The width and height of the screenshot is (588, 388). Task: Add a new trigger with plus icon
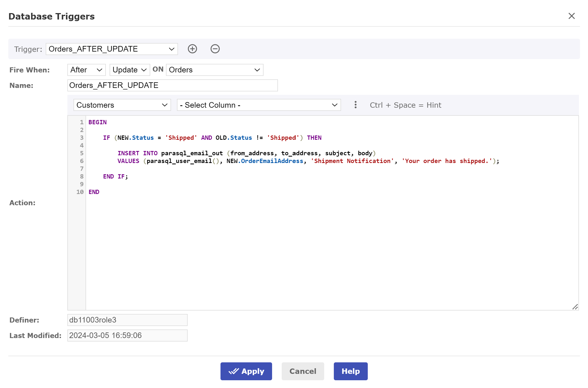192,49
